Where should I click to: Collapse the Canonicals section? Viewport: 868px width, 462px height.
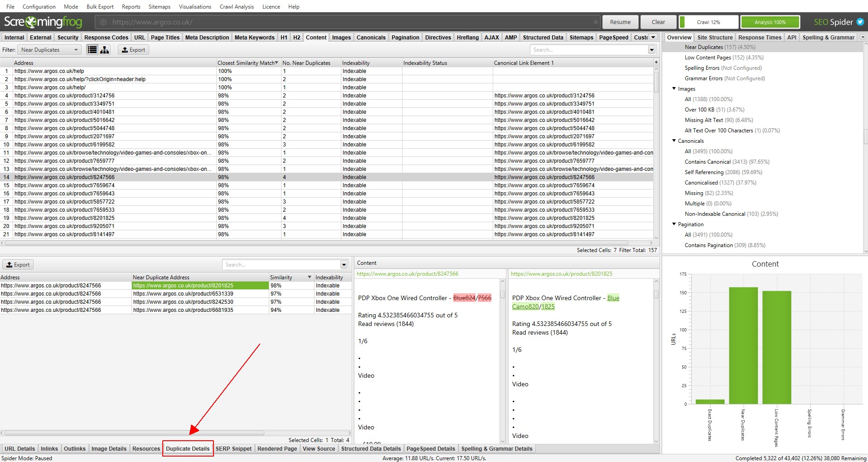[x=674, y=141]
